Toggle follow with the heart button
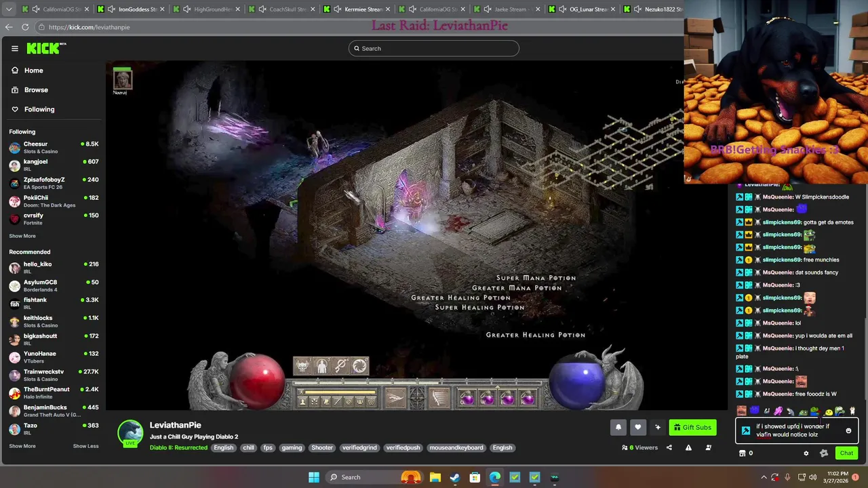 point(637,427)
